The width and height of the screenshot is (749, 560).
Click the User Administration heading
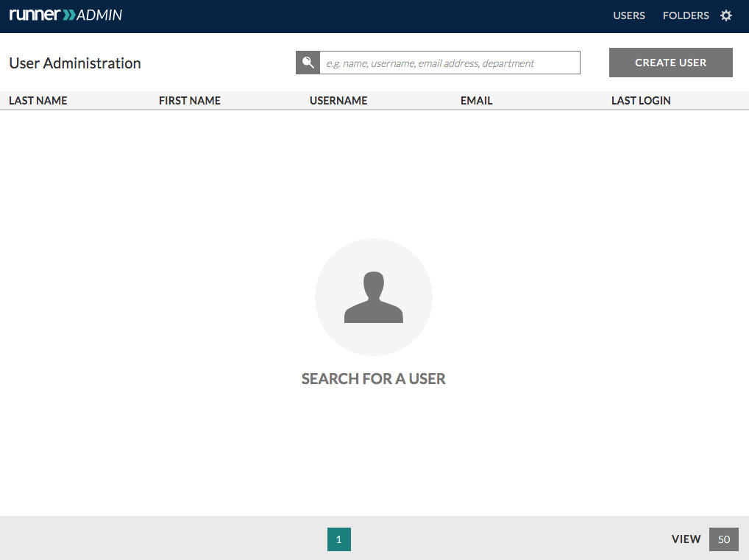click(75, 63)
